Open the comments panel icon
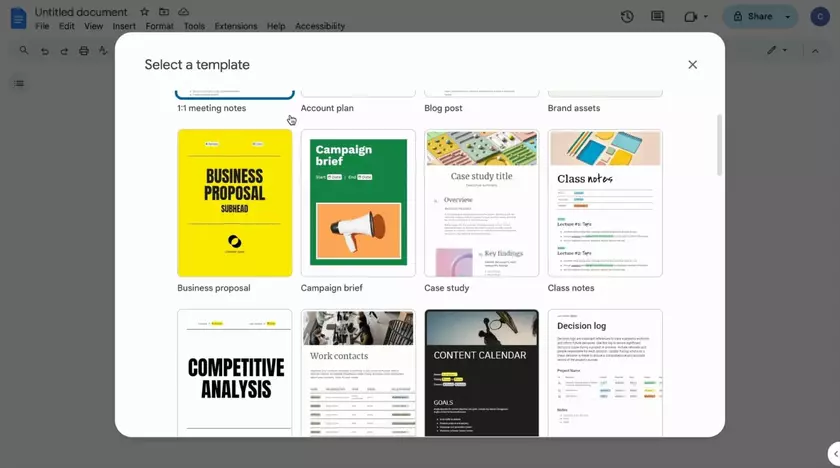Viewport: 840px width, 468px height. coord(657,17)
